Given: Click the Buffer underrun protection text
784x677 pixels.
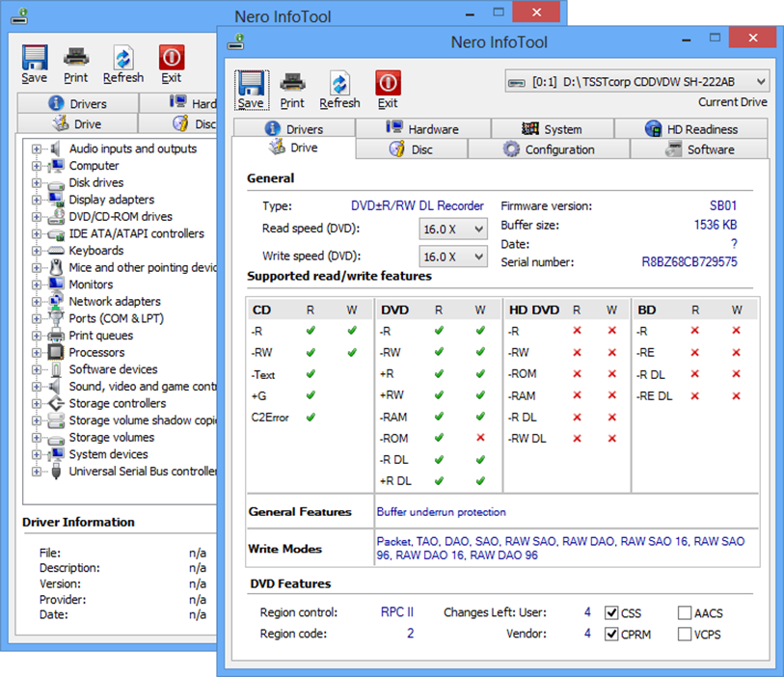Looking at the screenshot, I should [442, 512].
